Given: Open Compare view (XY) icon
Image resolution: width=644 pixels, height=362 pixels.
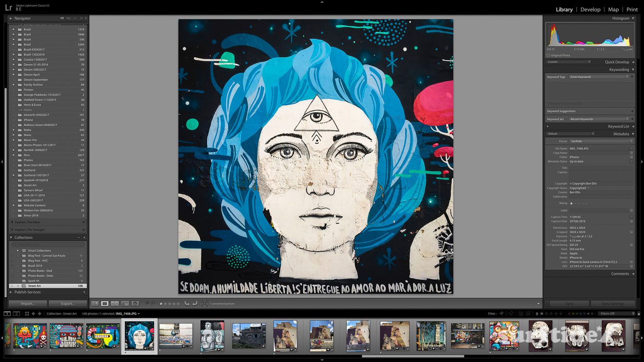Looking at the screenshot, I should (115, 304).
